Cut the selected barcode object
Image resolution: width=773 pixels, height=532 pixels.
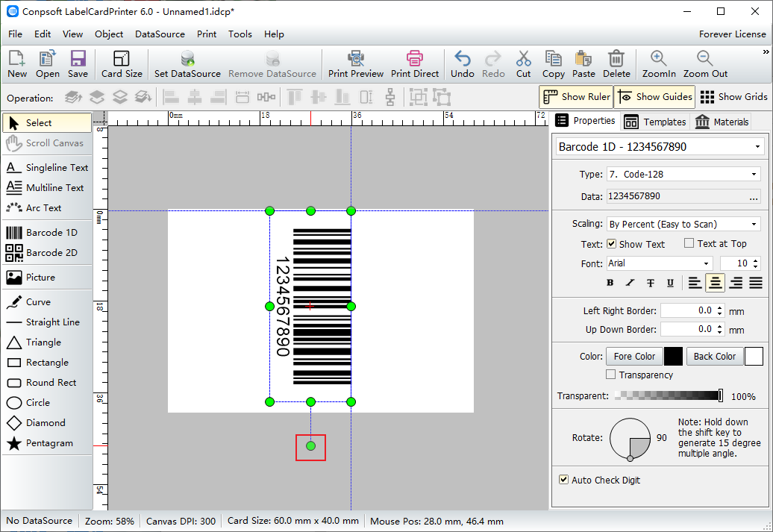pos(524,64)
